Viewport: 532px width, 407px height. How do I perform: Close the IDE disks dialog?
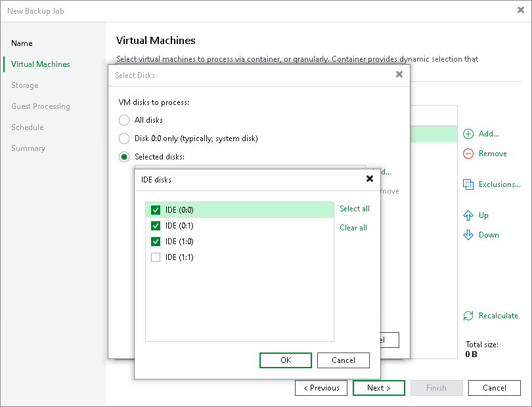click(x=370, y=179)
